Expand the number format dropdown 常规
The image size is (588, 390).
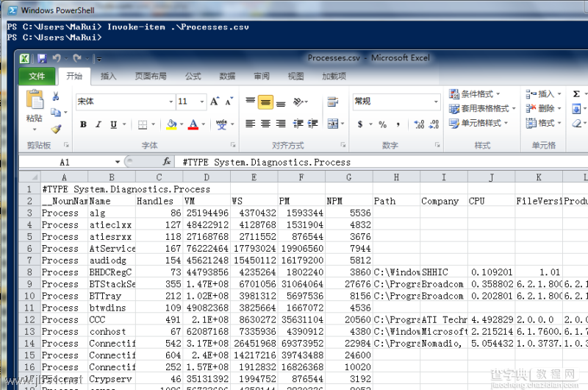pos(436,102)
